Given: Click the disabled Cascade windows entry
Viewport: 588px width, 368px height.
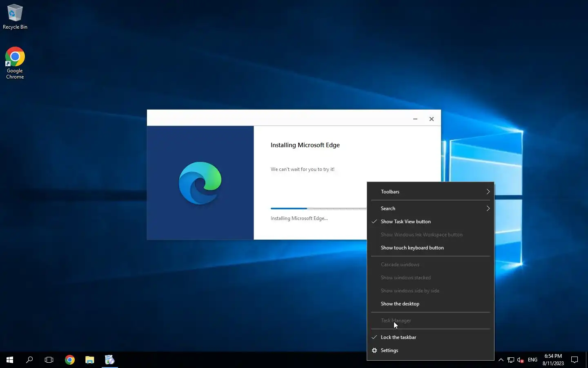Looking at the screenshot, I should (430, 265).
